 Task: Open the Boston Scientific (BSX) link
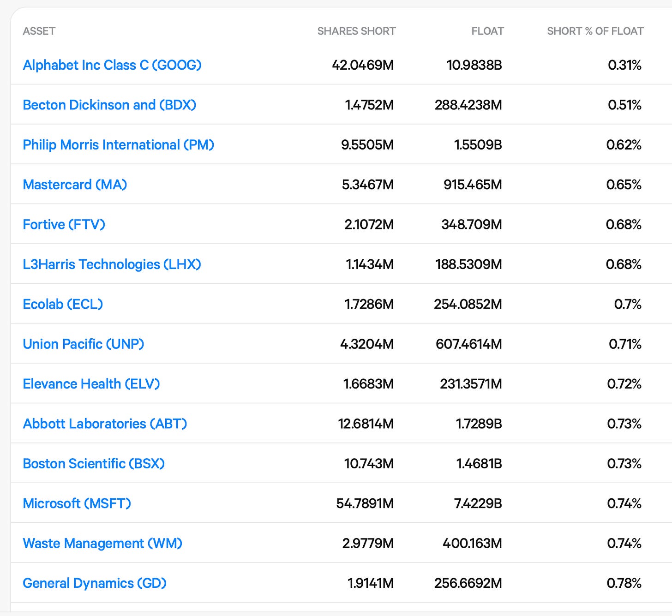point(94,463)
